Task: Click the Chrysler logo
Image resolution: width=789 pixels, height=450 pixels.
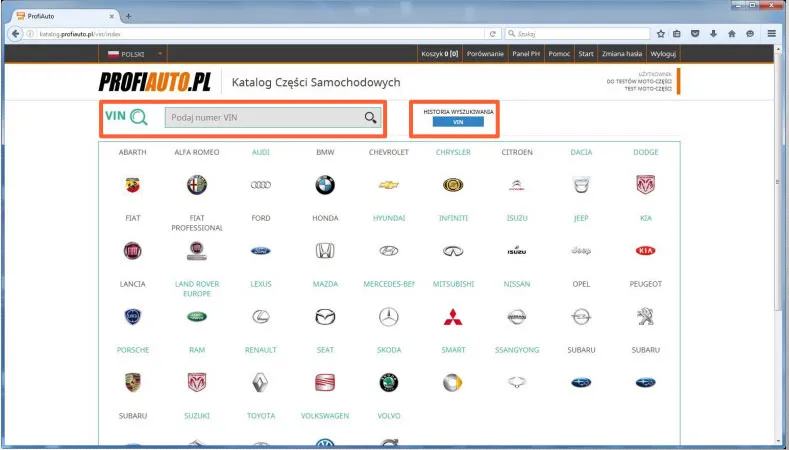Action: click(453, 185)
